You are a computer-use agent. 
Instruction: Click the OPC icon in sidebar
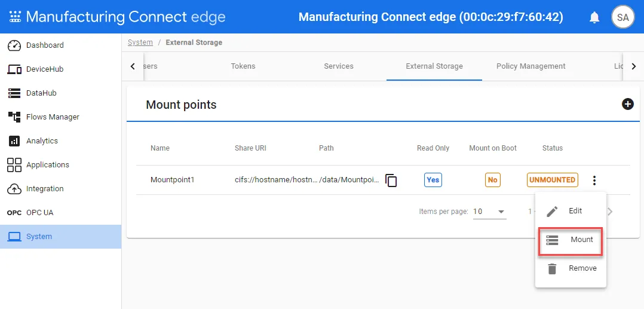click(14, 213)
